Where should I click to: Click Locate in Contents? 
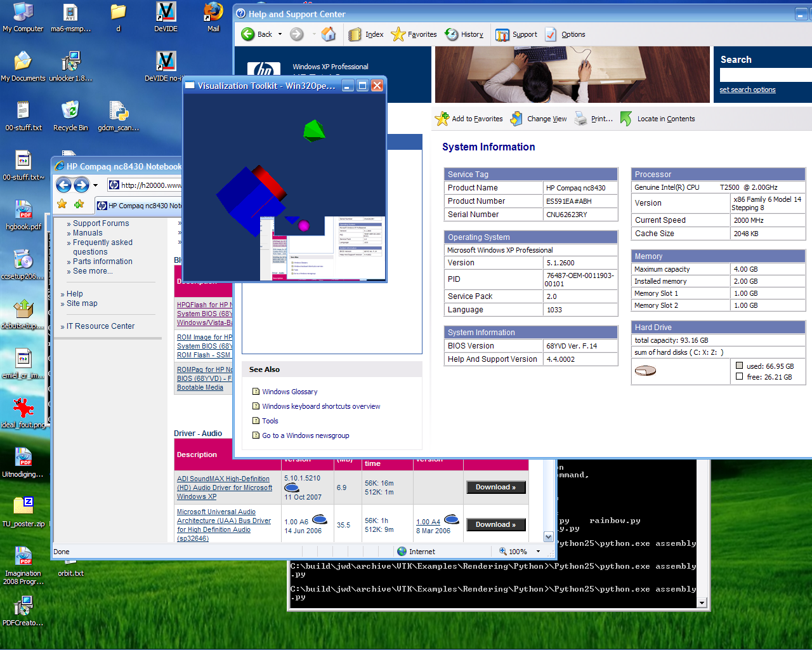pos(657,119)
